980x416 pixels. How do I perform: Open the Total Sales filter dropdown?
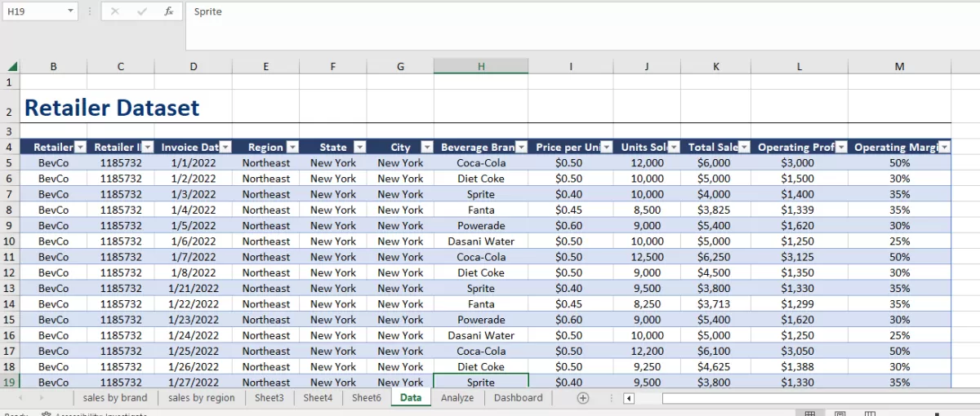743,148
